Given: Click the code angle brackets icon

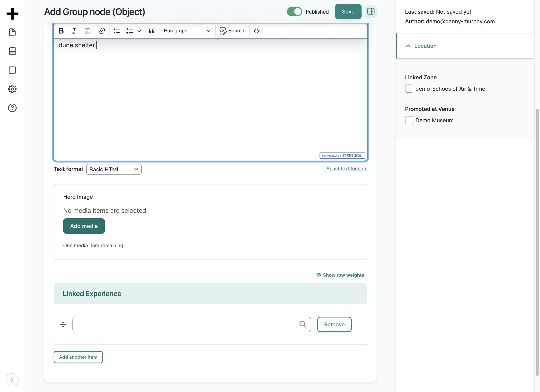Looking at the screenshot, I should click(x=257, y=31).
